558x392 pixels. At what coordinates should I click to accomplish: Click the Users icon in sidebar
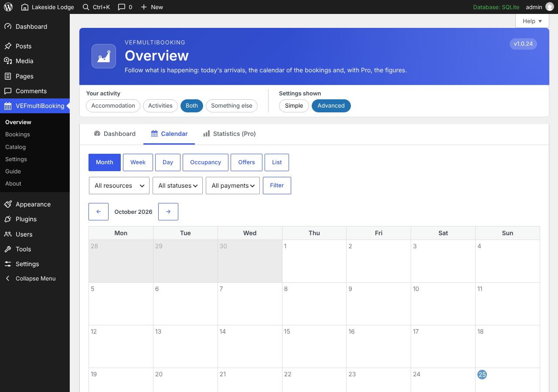(x=8, y=234)
